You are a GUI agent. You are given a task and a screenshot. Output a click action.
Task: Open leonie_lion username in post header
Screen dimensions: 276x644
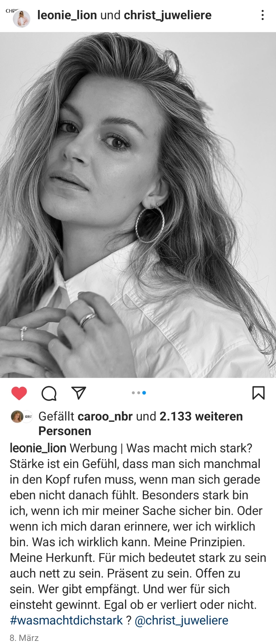pos(67,15)
